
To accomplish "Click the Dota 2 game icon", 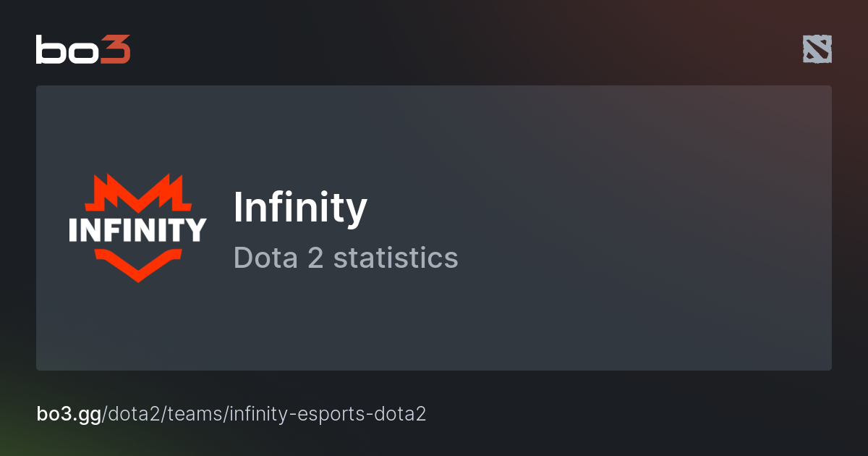I will 817,49.
